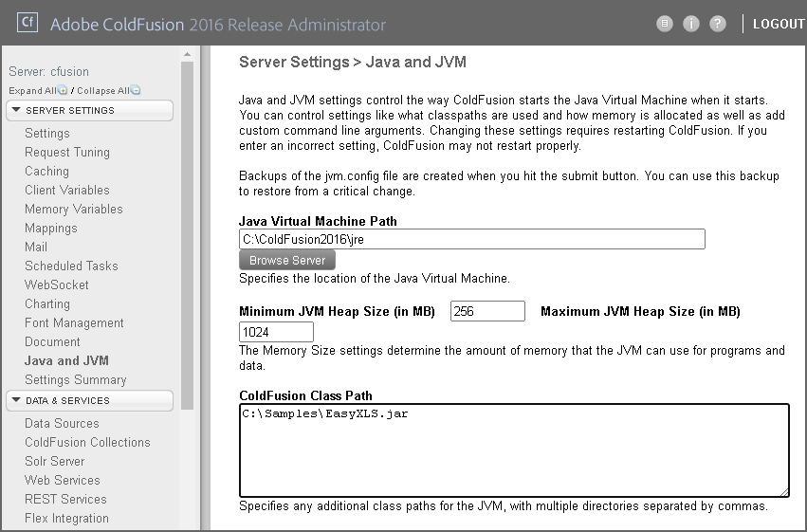This screenshot has height=532, width=807.
Task: Open the help question mark icon
Action: 718,24
